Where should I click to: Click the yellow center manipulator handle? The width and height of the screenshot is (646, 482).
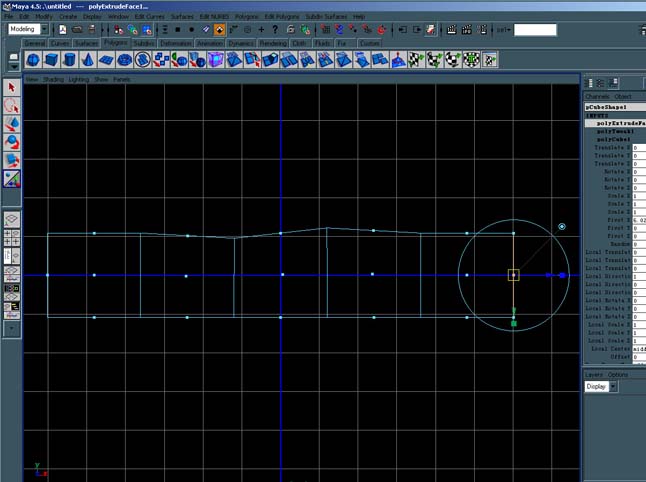point(513,275)
